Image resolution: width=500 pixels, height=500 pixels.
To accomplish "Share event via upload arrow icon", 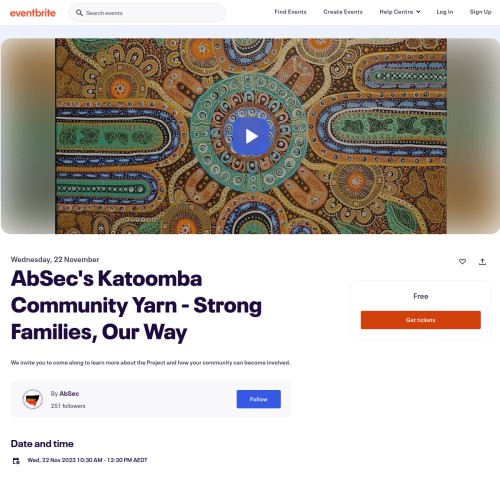I will 482,262.
